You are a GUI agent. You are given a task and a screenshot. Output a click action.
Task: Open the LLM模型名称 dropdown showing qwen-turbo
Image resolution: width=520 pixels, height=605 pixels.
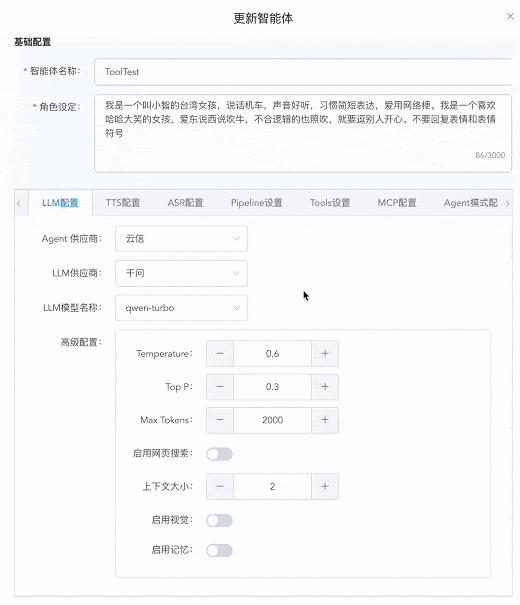click(181, 308)
